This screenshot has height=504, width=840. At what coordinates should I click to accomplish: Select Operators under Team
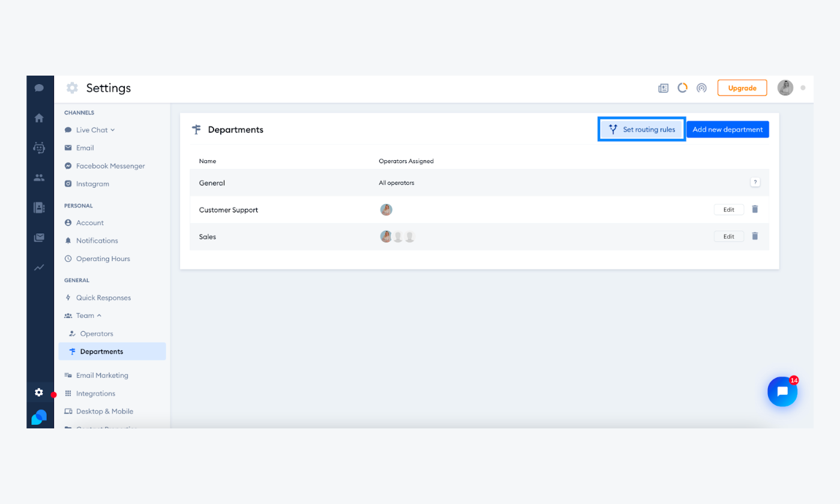(91, 334)
